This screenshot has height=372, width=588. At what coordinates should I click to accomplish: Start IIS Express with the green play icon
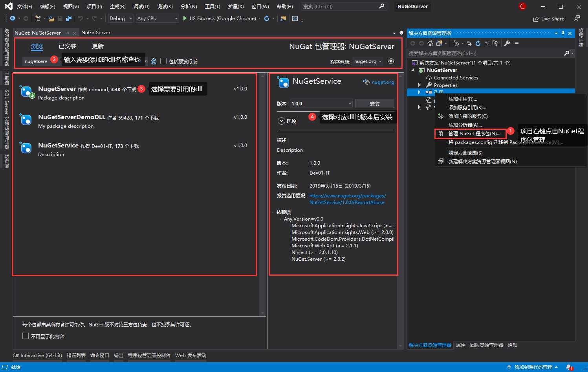tap(185, 18)
